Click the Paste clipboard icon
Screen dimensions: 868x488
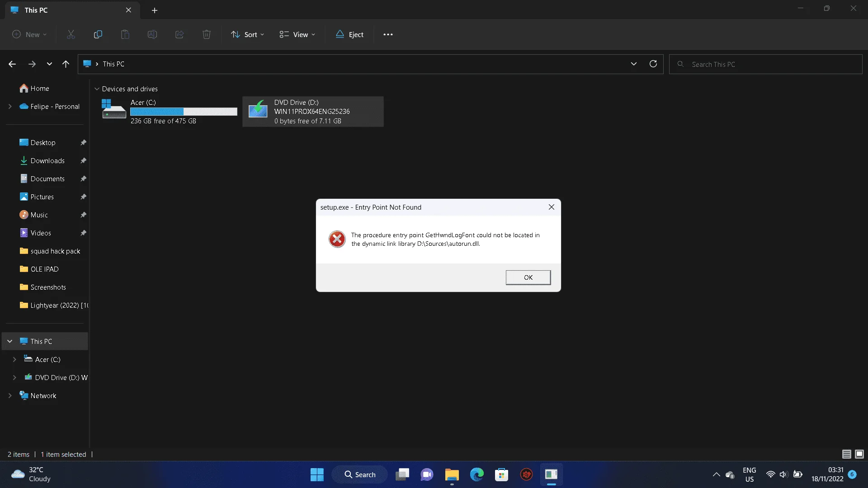click(125, 34)
